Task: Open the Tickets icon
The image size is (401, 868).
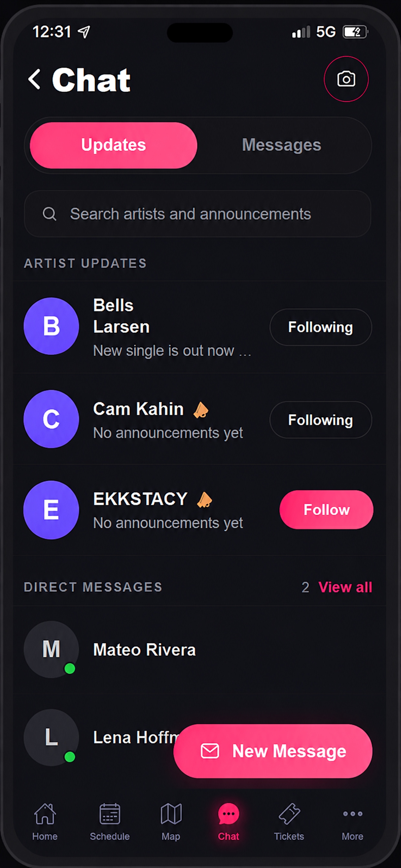Action: pyautogui.click(x=289, y=813)
